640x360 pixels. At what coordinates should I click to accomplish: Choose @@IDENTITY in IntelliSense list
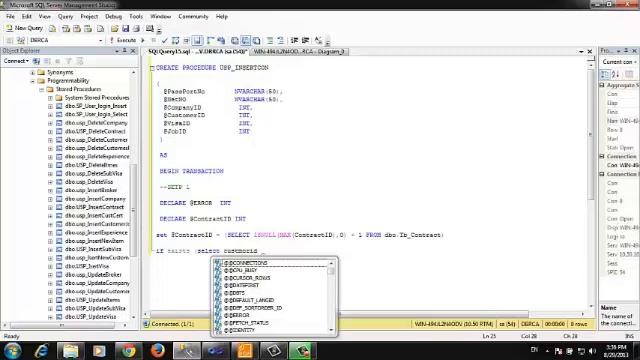point(239,330)
